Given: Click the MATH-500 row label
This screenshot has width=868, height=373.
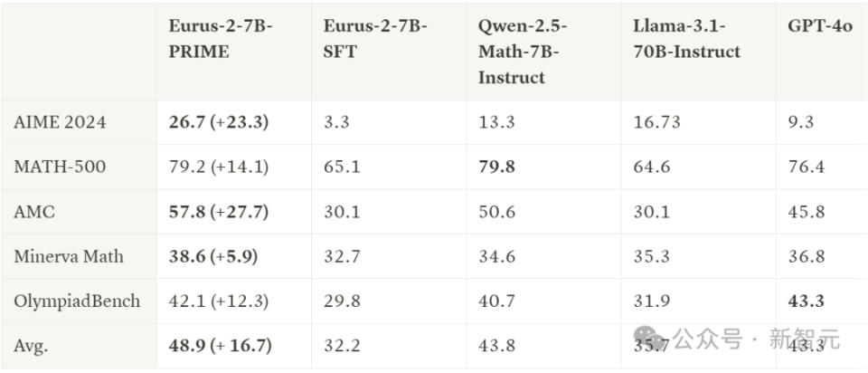Looking at the screenshot, I should [61, 167].
